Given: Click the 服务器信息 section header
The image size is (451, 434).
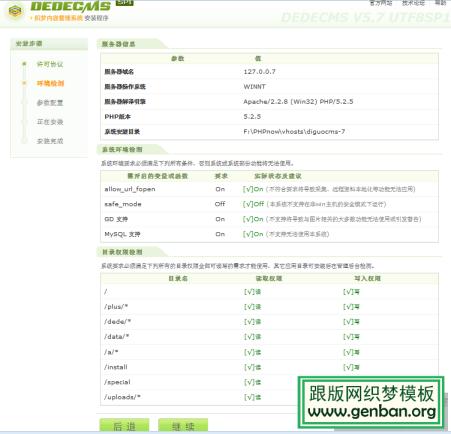Looking at the screenshot, I should 119,44.
